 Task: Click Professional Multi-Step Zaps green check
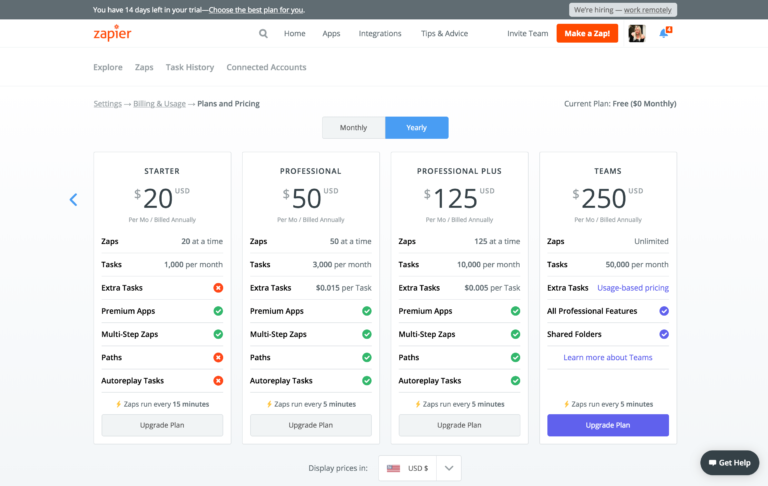pos(366,334)
